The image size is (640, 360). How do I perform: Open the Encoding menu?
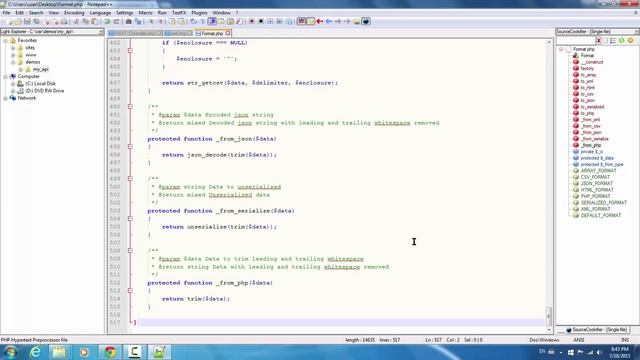[74, 13]
